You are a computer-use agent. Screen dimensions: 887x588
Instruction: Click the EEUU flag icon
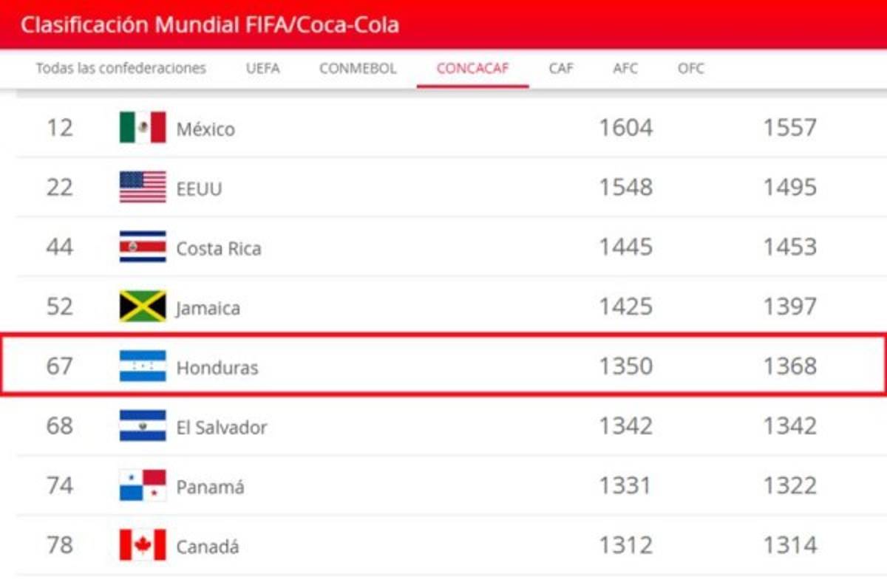tap(143, 187)
